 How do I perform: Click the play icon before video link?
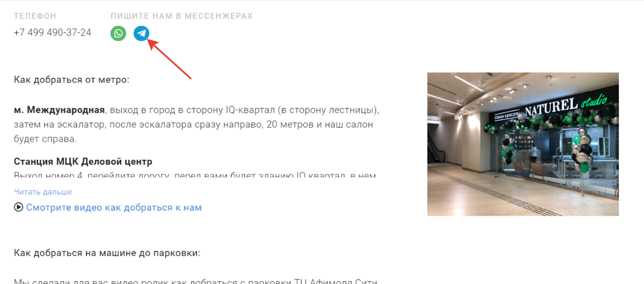[x=18, y=208]
